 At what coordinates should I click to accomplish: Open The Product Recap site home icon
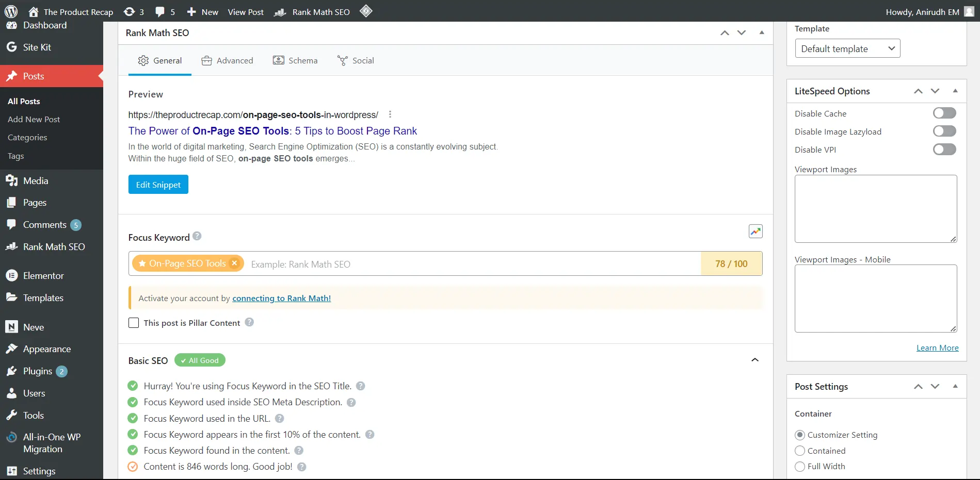coord(34,12)
